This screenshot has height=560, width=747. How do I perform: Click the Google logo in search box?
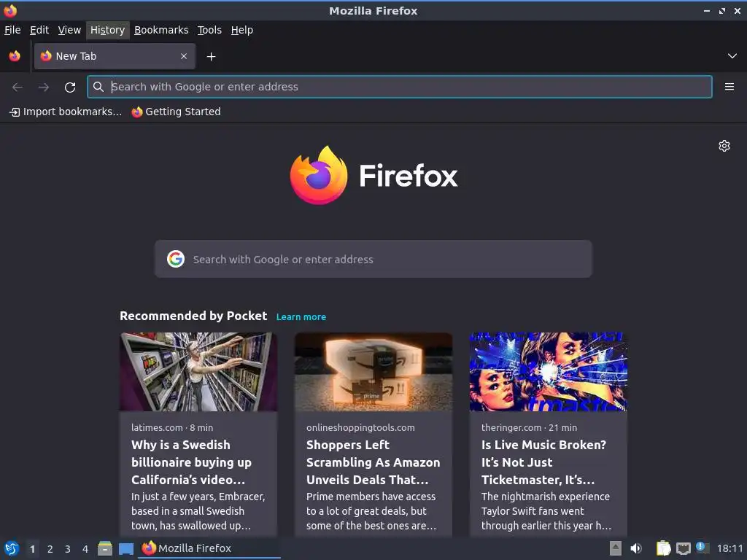(176, 259)
